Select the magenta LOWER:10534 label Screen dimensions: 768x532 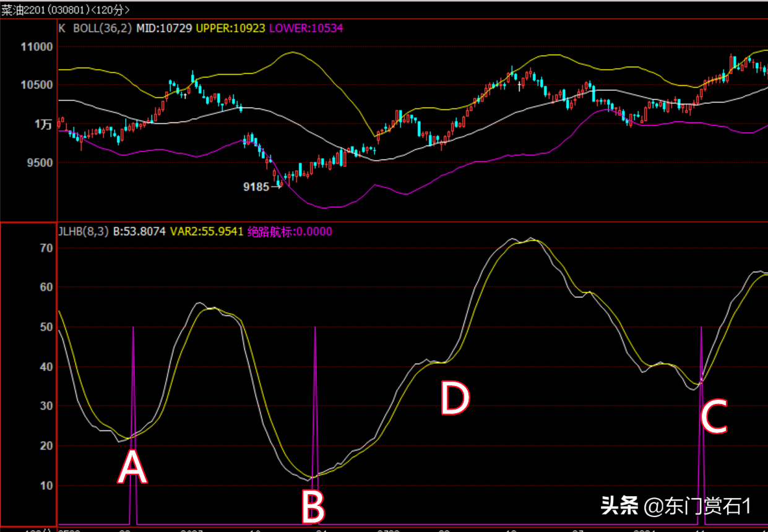[306, 28]
